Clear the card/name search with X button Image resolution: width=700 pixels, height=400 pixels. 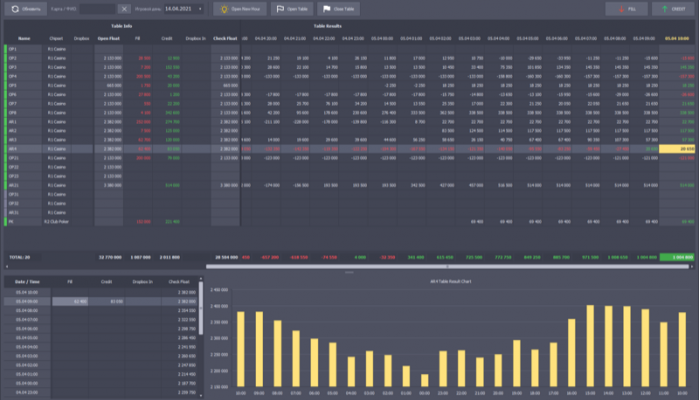point(123,8)
